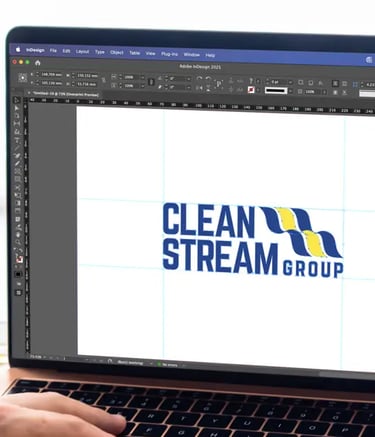
Task: Select the Gap tool
Action: pos(17,124)
